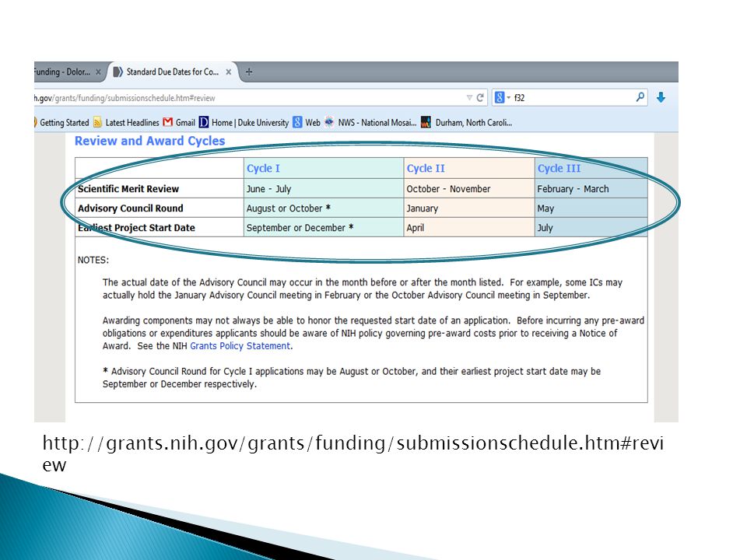The width and height of the screenshot is (747, 560).
Task: Close the 'Standard Due Dates for Co...' tab
Action: pos(229,72)
